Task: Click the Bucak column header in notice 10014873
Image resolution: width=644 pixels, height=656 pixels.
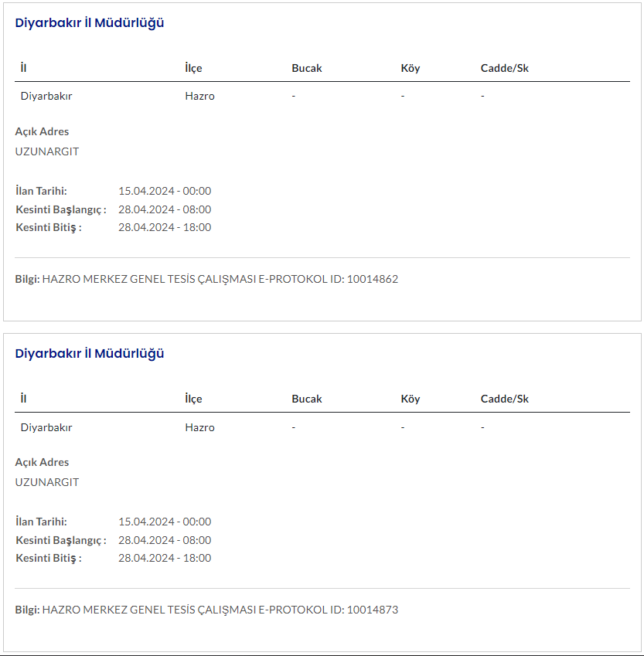Action: click(x=306, y=399)
